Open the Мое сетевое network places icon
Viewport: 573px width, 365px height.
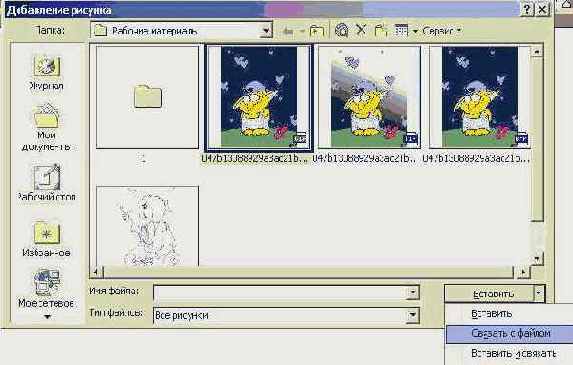(46, 289)
